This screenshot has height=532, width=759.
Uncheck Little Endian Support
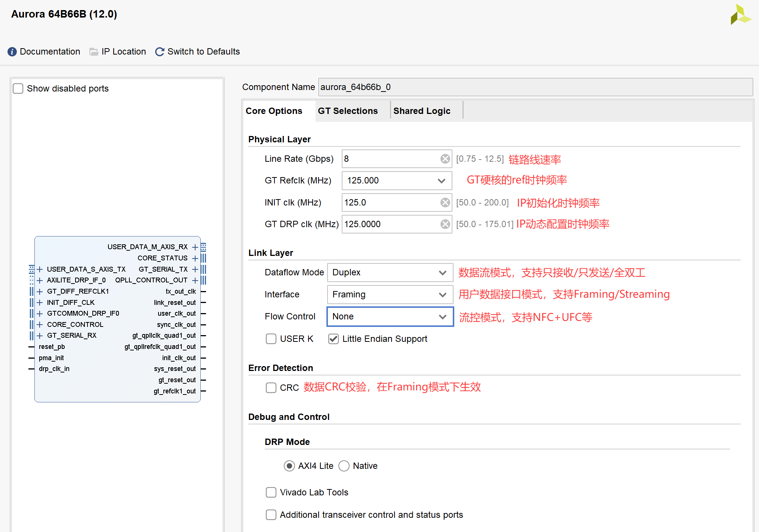pos(334,339)
